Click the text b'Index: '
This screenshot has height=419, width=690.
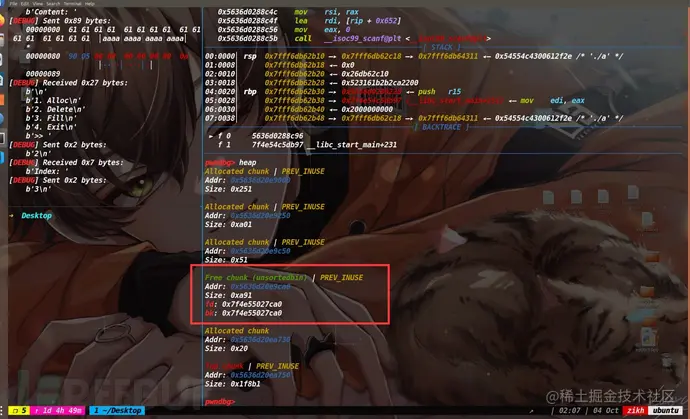(x=47, y=171)
